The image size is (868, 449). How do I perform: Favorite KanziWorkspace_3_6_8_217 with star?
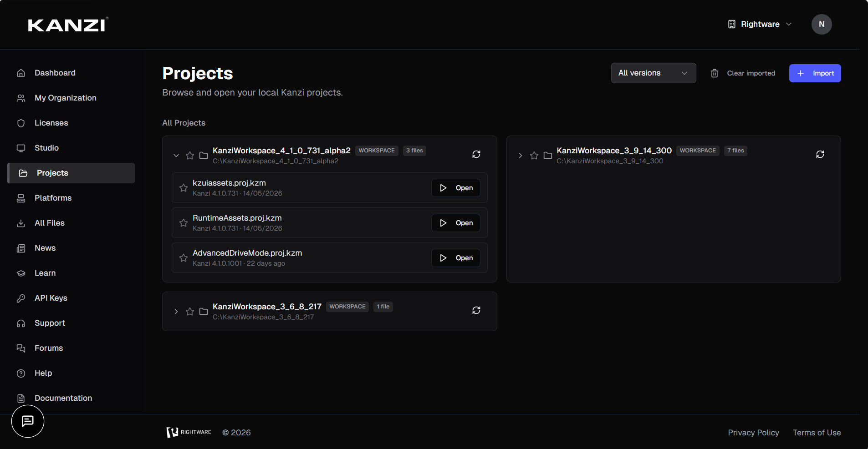coord(190,312)
